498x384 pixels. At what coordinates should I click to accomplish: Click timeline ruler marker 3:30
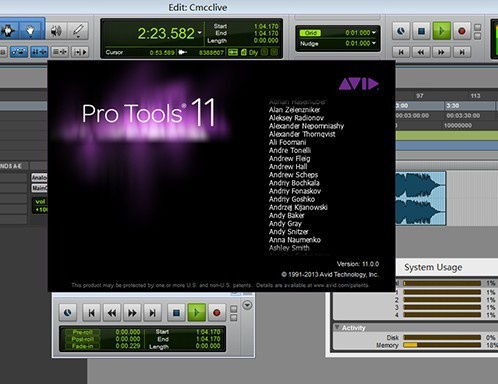[x=453, y=106]
